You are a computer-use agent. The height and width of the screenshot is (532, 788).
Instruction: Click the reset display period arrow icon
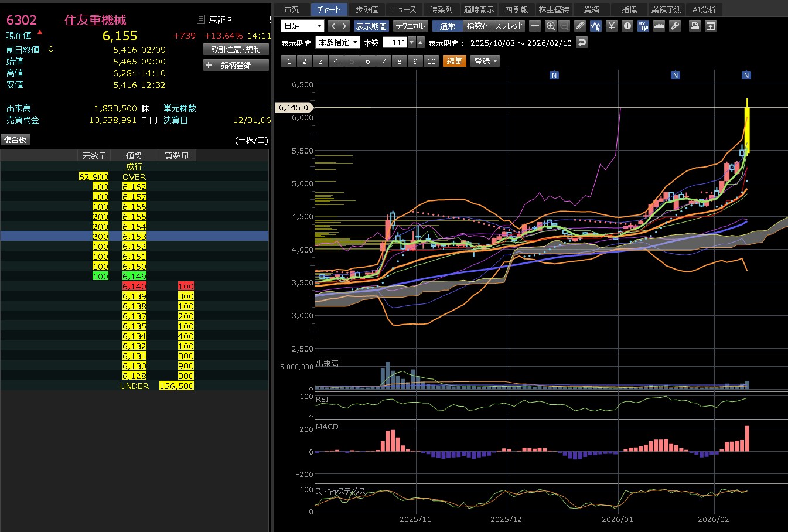(581, 42)
